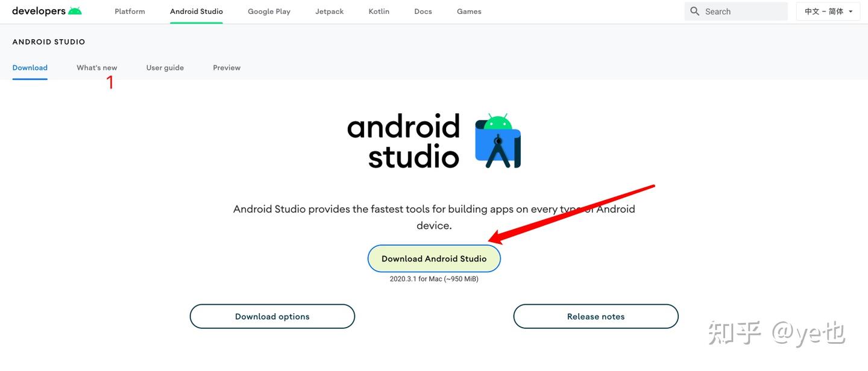Open the Release notes button
Viewport: 868px width, 371px height.
[x=596, y=316]
